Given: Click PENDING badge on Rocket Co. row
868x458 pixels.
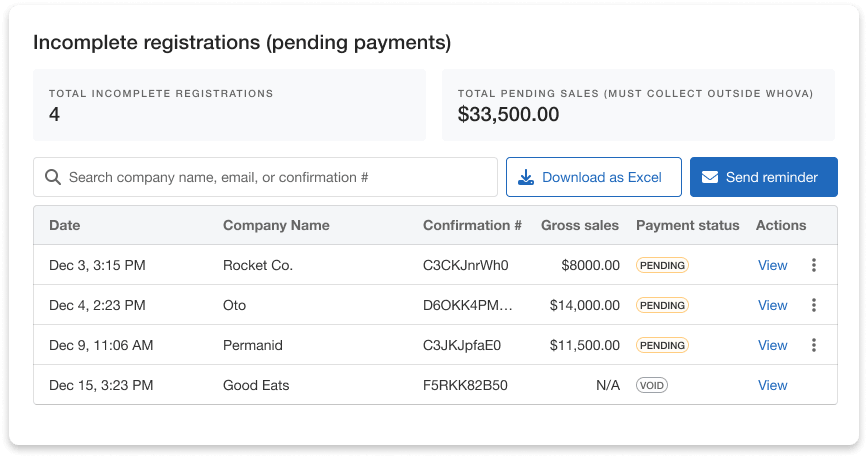Looking at the screenshot, I should 662,265.
